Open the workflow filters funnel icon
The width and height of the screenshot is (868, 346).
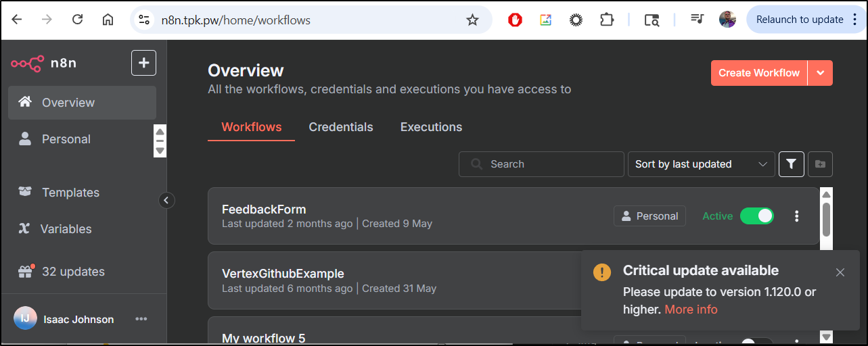point(792,164)
